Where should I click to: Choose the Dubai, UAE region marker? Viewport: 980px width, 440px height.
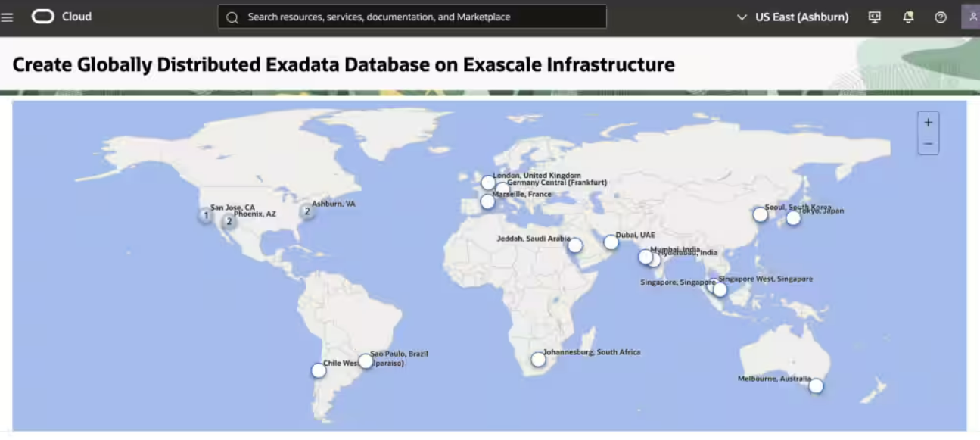point(611,242)
